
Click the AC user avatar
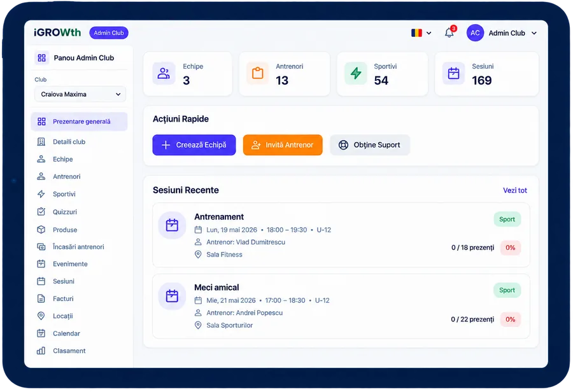[x=475, y=33]
